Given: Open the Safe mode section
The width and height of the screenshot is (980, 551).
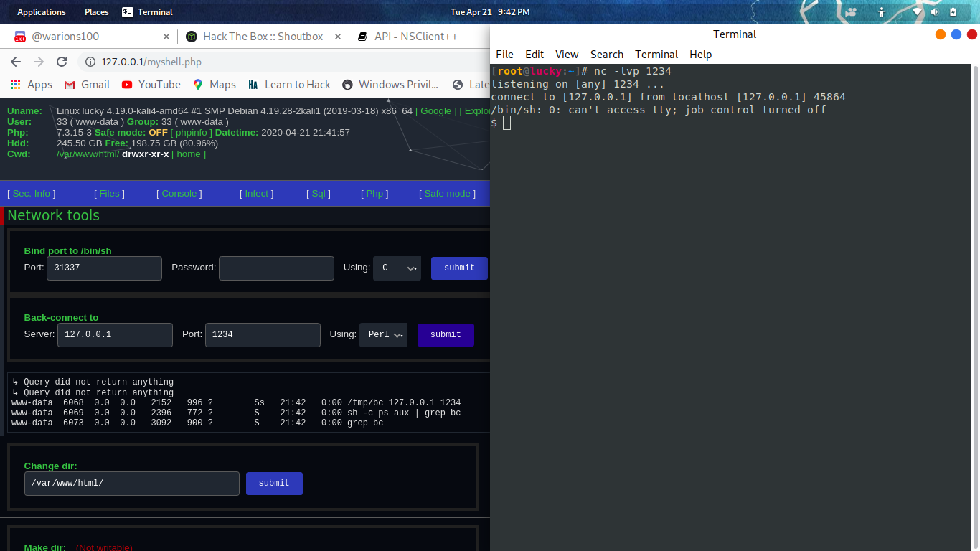Looking at the screenshot, I should [x=448, y=194].
